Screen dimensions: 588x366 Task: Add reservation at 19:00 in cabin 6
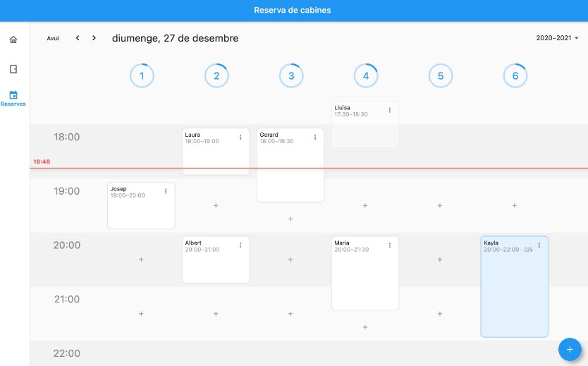click(x=514, y=205)
